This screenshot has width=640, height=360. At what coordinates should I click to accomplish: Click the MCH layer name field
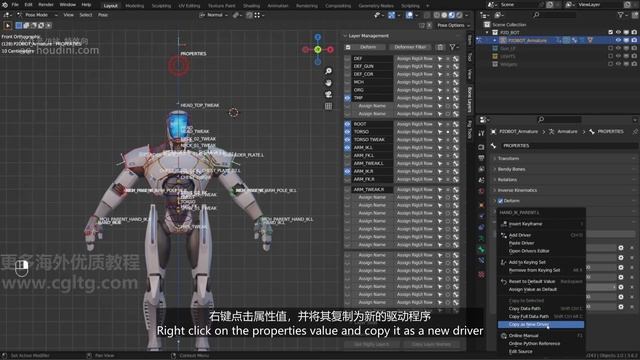[x=372, y=82]
